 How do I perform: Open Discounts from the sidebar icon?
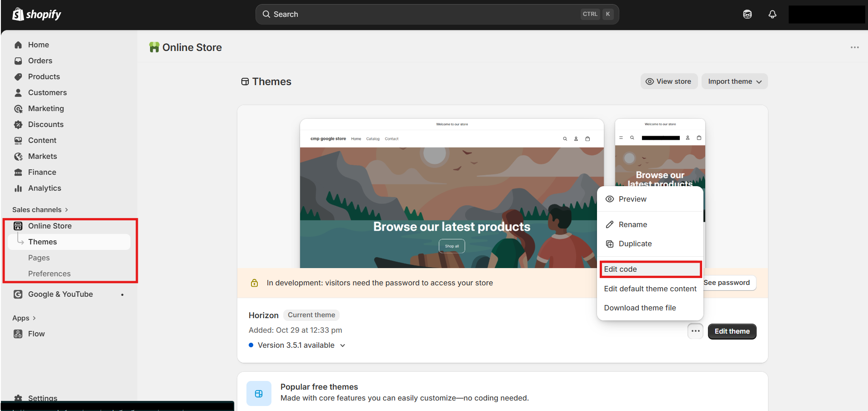[18, 124]
